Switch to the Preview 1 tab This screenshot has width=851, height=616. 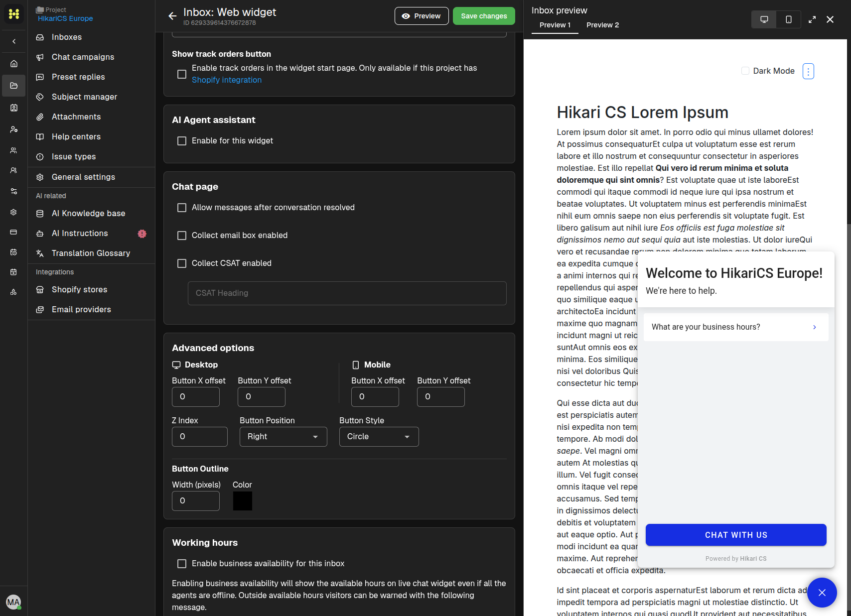555,25
